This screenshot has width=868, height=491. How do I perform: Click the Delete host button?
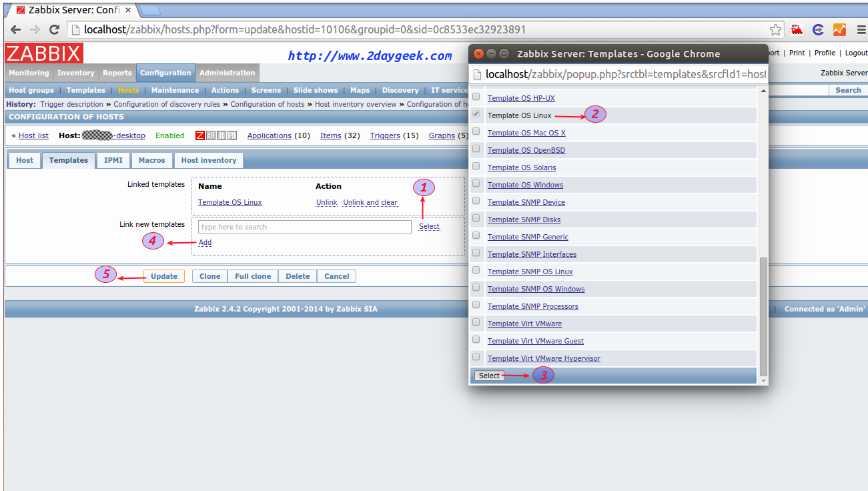click(x=298, y=276)
